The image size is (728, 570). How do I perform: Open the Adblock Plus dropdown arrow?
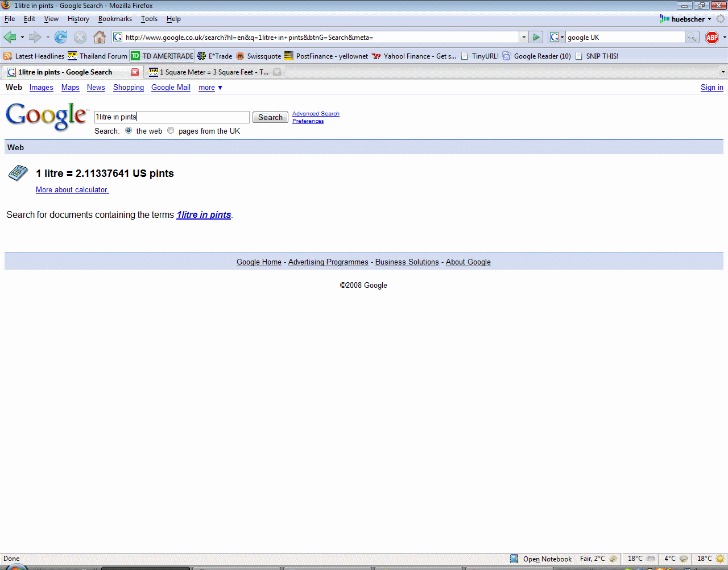(x=725, y=38)
